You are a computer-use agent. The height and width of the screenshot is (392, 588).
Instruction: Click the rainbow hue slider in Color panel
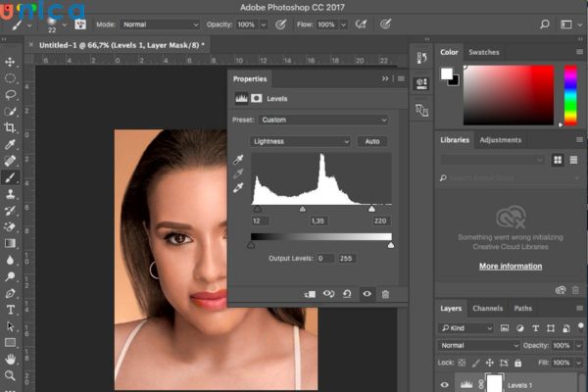[x=570, y=95]
